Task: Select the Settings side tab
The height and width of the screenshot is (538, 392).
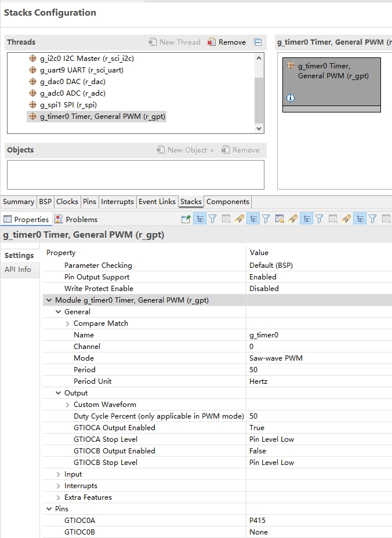Action: (19, 256)
